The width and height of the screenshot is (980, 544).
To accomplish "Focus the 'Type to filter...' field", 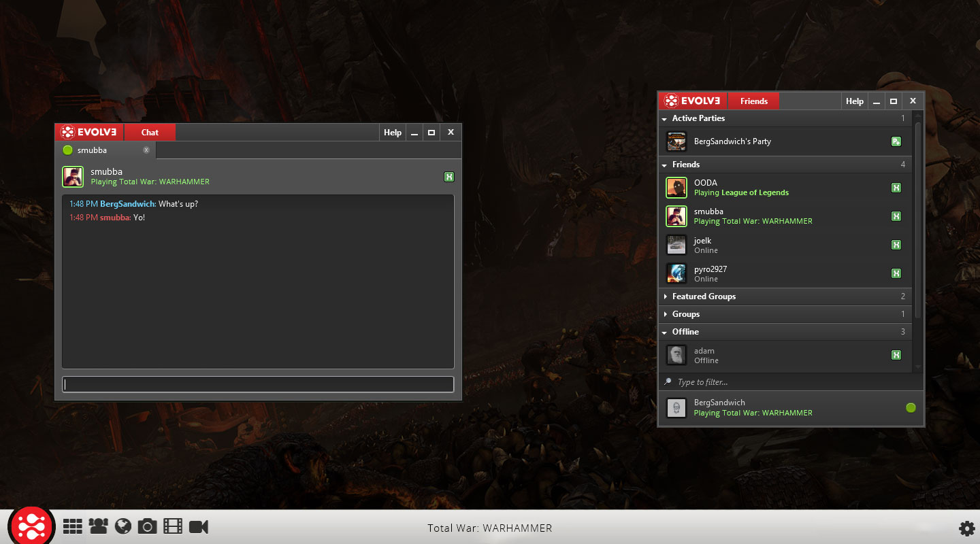I will [x=791, y=382].
